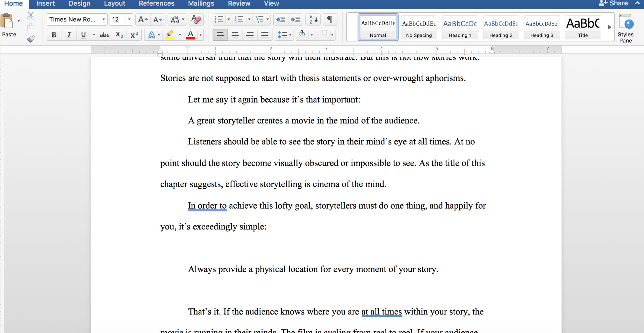The height and width of the screenshot is (333, 644).
Task: Open highlight color dropdown arrow
Action: point(180,35)
